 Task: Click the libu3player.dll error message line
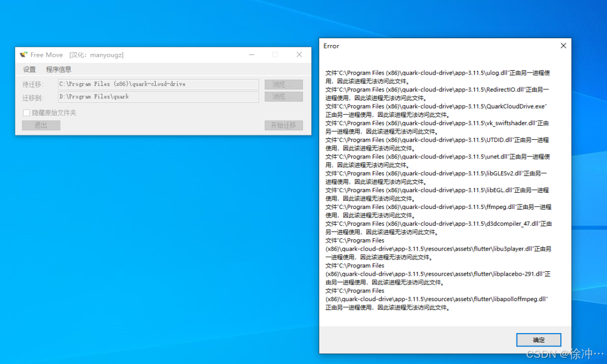[x=438, y=249]
